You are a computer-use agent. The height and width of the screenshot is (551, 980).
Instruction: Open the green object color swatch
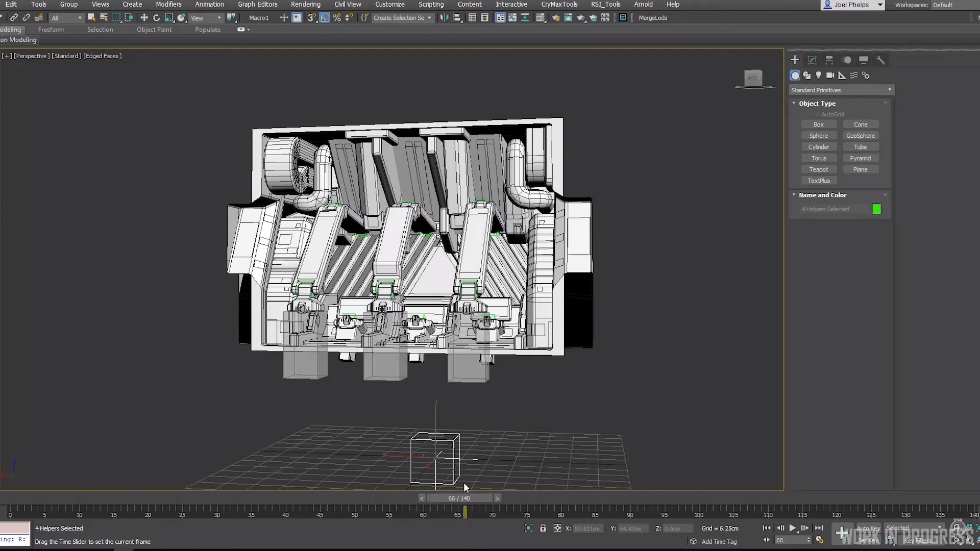coord(876,209)
